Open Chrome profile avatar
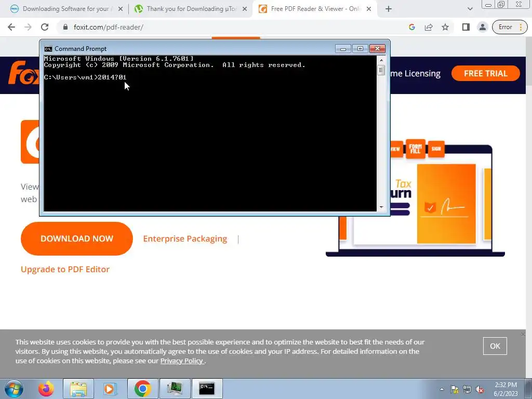 [x=482, y=27]
